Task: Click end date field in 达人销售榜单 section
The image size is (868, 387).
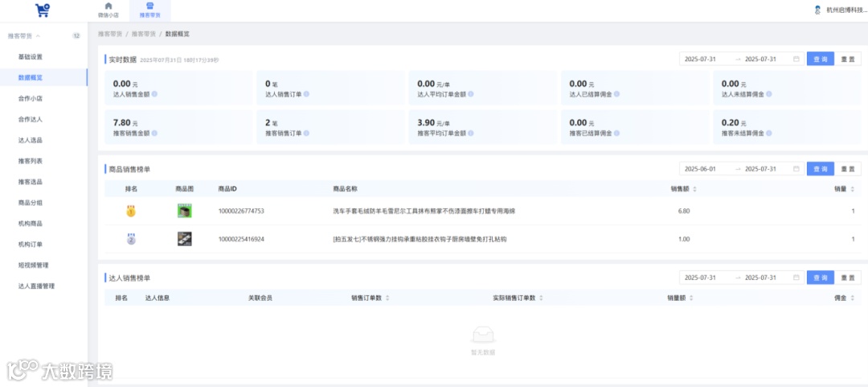Action: pyautogui.click(x=760, y=278)
